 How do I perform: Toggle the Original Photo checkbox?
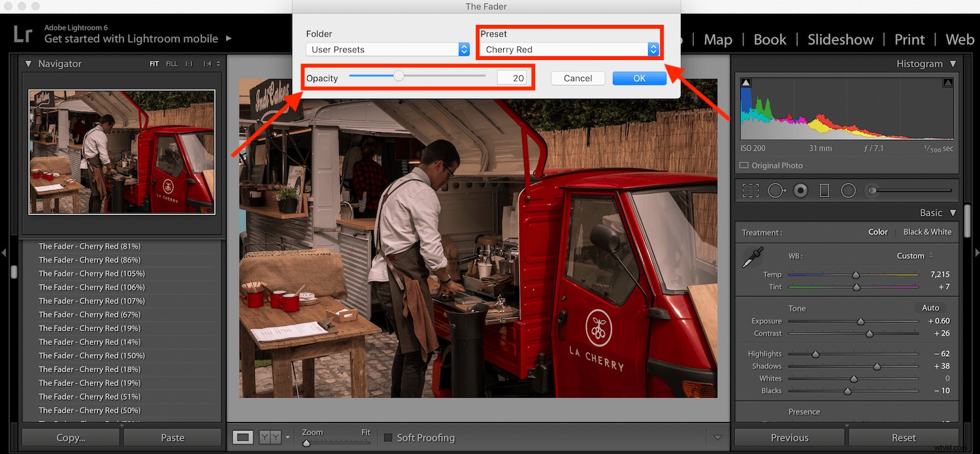click(x=743, y=165)
